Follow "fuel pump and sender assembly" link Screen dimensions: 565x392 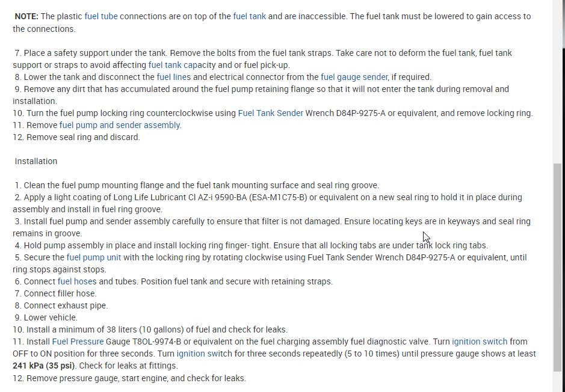click(x=120, y=125)
